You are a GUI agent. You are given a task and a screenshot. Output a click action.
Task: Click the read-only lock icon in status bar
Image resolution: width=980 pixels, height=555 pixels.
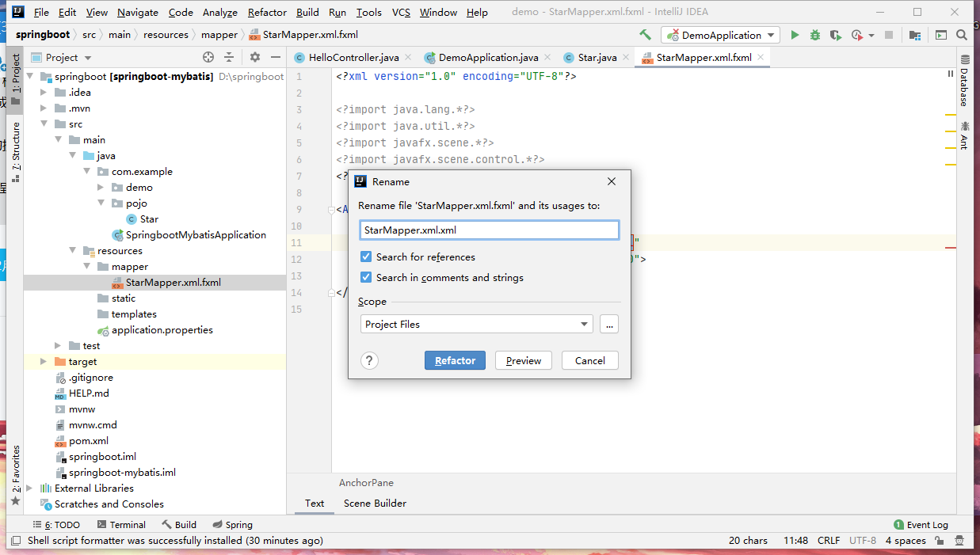pyautogui.click(x=939, y=541)
